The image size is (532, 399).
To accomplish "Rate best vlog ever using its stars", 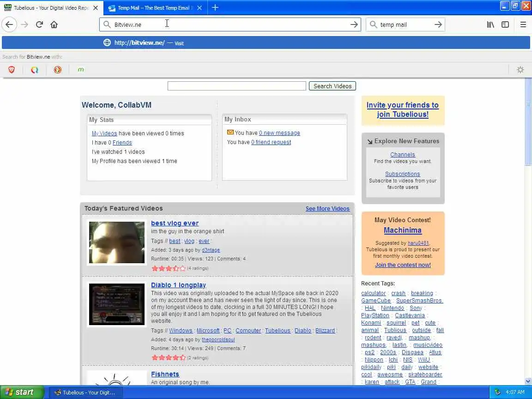I will [169, 268].
